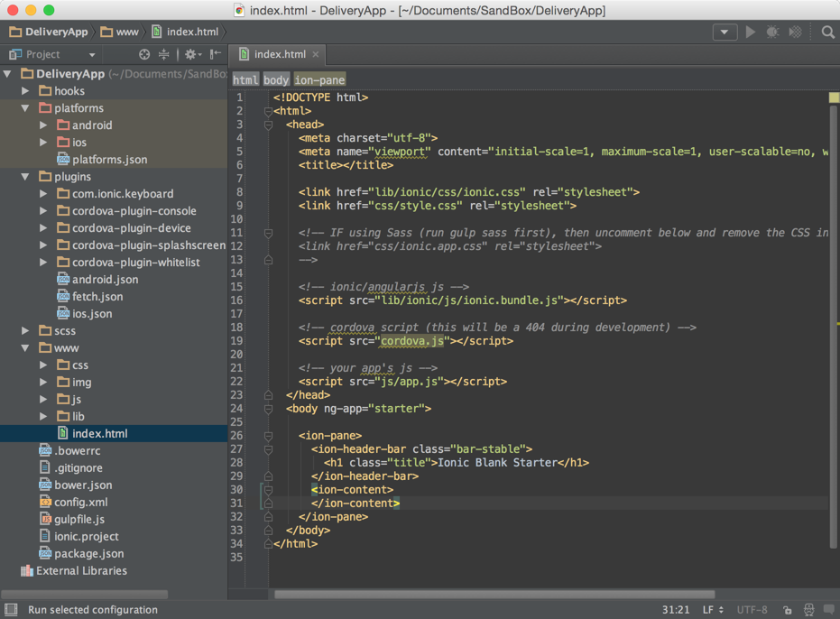
Task: Click the hooks folder icon
Action: 45,90
